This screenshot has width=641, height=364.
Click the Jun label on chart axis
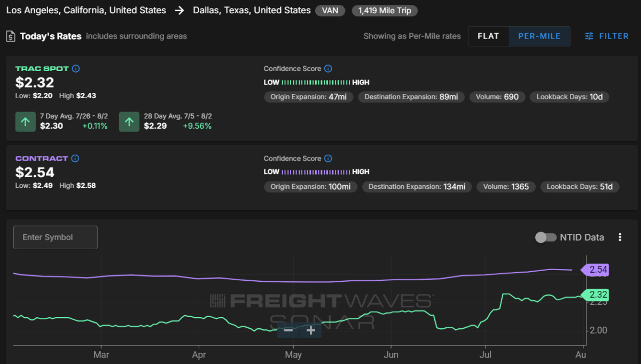391,355
